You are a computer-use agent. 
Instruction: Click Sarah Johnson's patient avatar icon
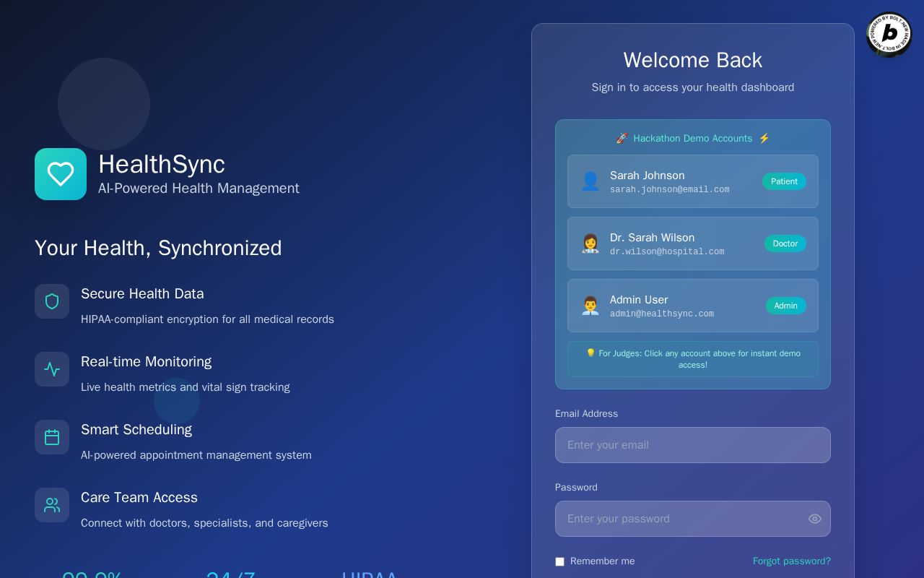[590, 181]
